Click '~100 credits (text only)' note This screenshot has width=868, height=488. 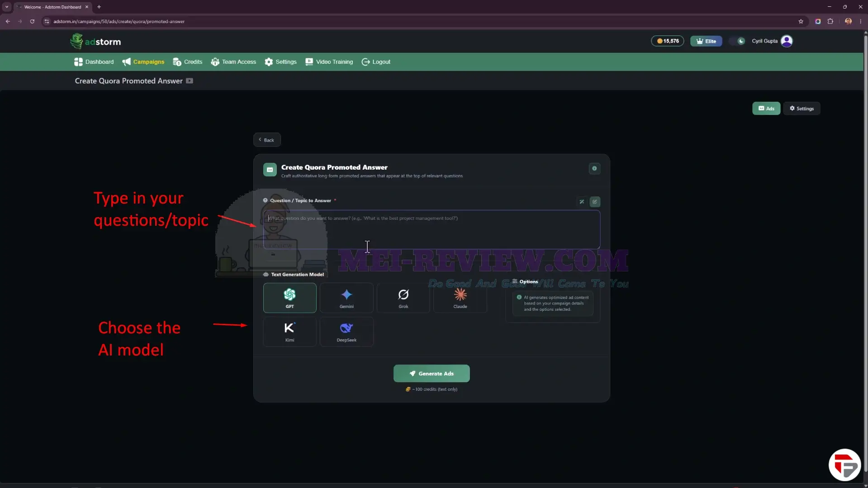click(x=432, y=389)
